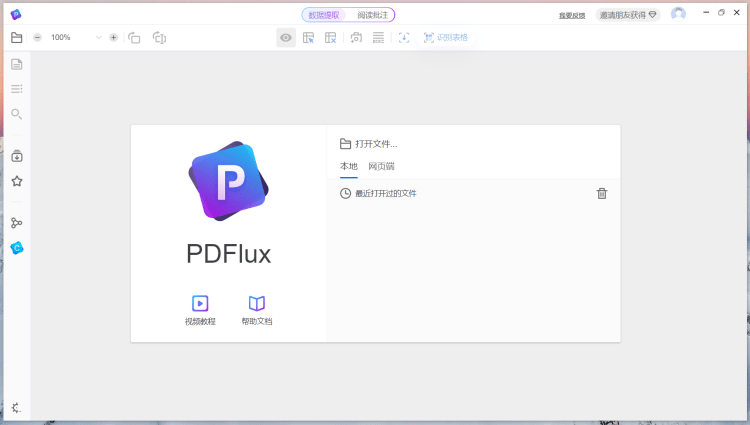
Task: Click the 邀请朋友获得 invite button
Action: click(x=628, y=15)
